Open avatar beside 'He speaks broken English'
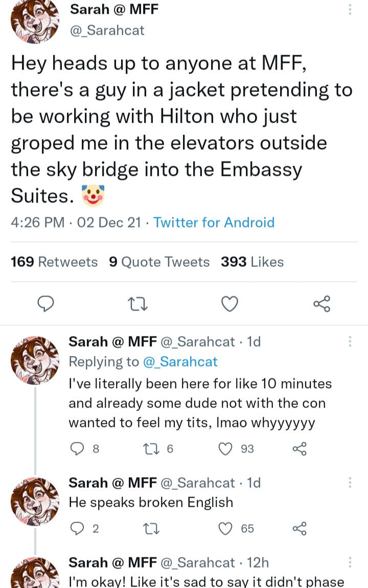 coord(35,502)
